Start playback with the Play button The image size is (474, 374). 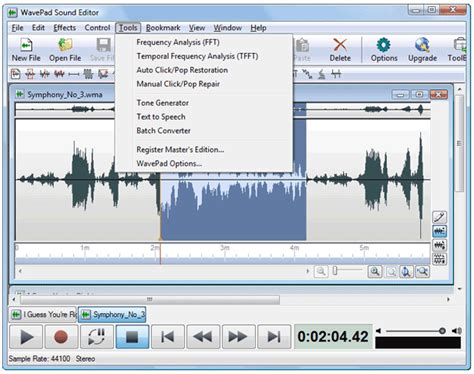[26, 337]
